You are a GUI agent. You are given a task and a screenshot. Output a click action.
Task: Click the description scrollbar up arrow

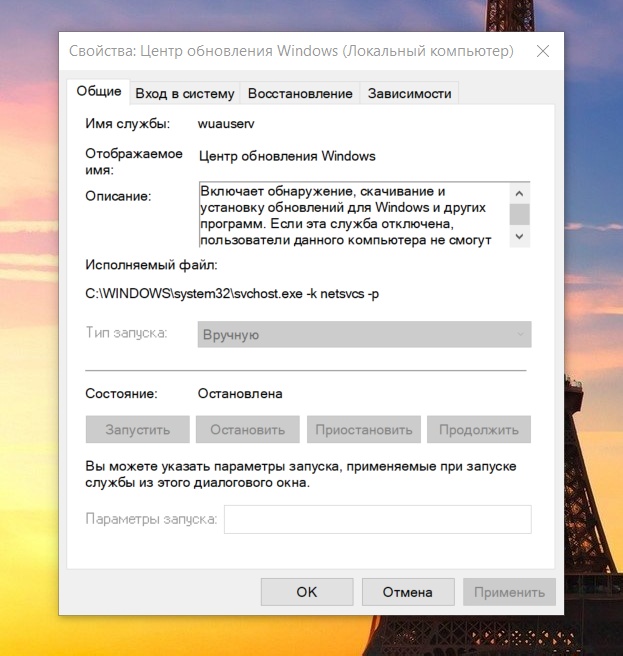coord(519,193)
